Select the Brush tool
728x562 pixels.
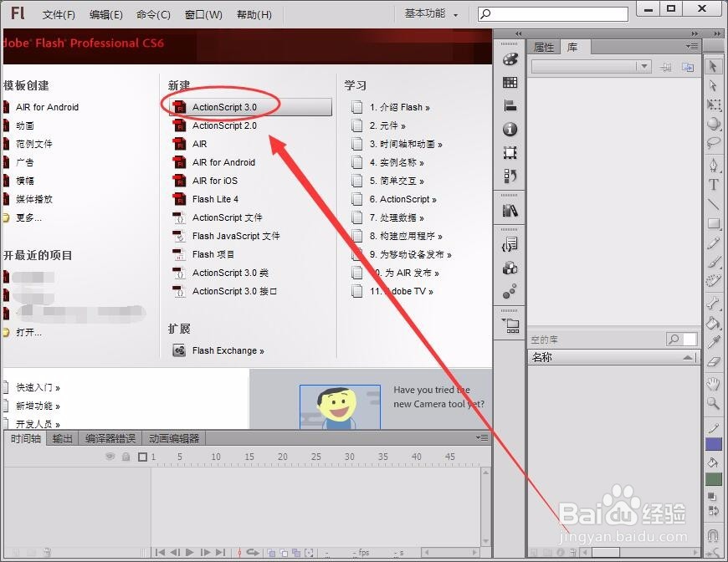click(713, 262)
